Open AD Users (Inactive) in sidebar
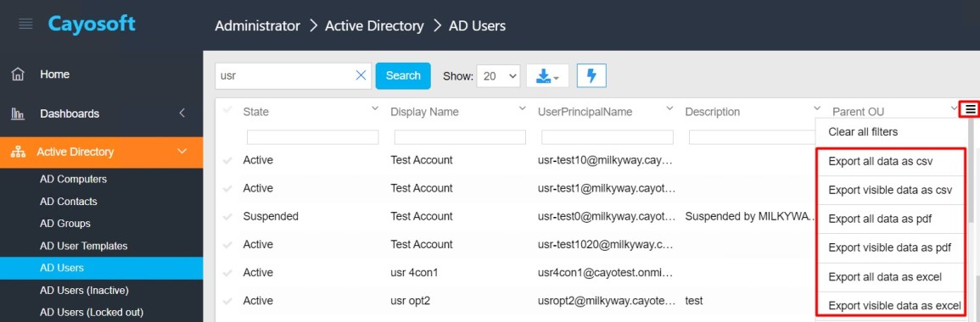This screenshot has height=322, width=980. (x=84, y=290)
